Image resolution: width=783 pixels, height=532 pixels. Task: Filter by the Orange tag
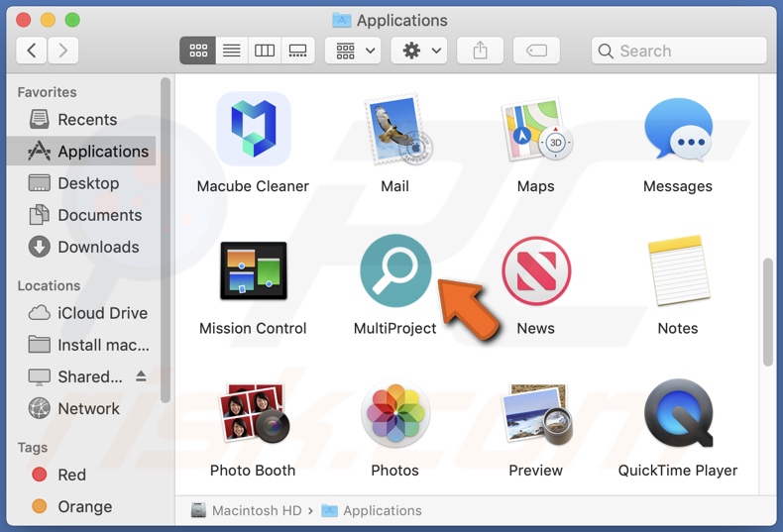(81, 506)
